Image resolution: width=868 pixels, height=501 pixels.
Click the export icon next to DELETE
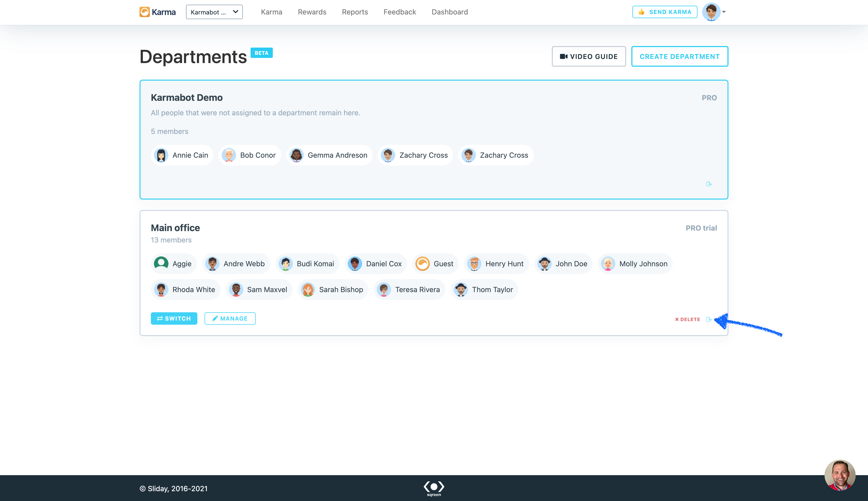click(709, 319)
